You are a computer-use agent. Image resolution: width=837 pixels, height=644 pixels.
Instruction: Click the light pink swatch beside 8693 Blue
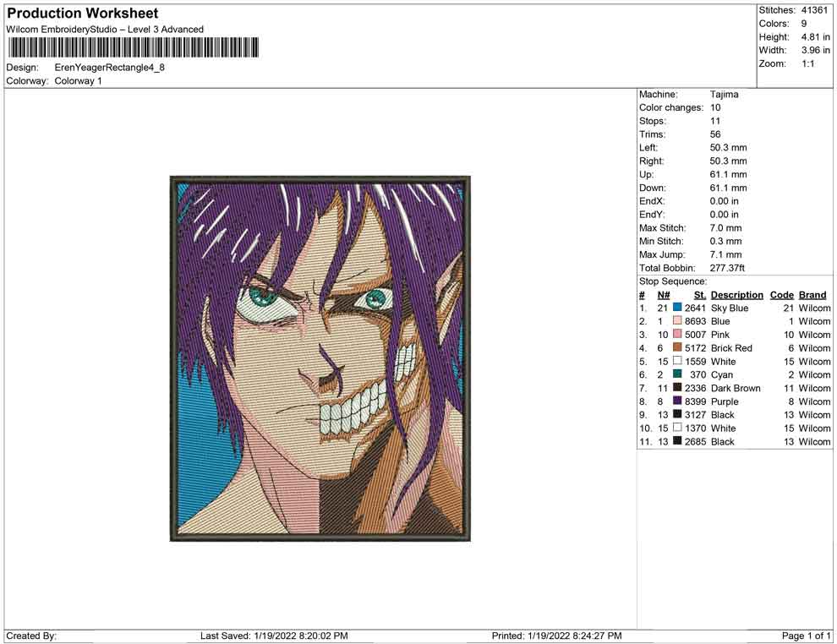(x=677, y=320)
